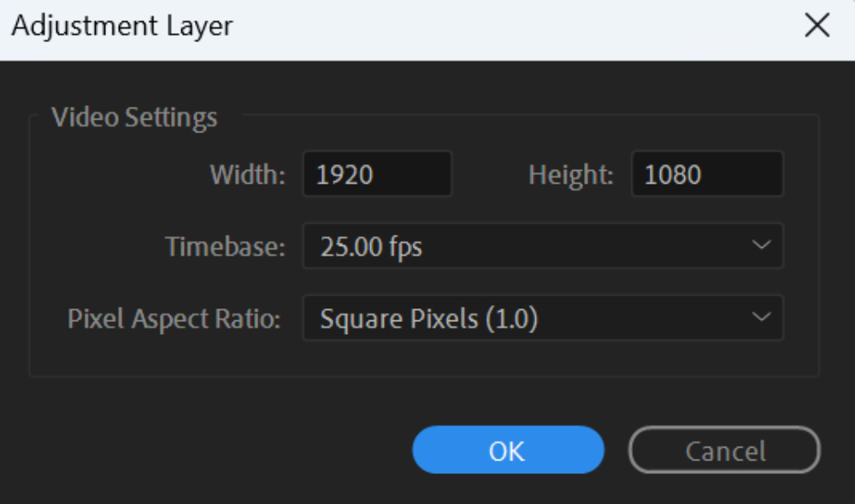
Task: Click the Height label text
Action: coord(569,173)
